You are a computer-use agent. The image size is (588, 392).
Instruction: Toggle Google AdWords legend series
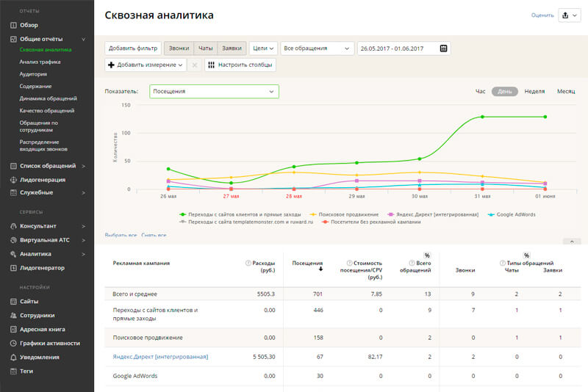tap(512, 214)
